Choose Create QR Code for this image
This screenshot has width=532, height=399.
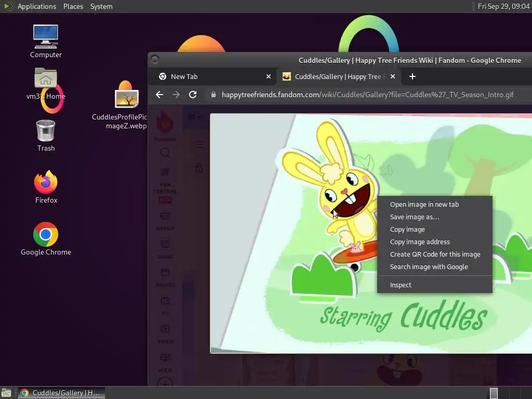(x=435, y=255)
